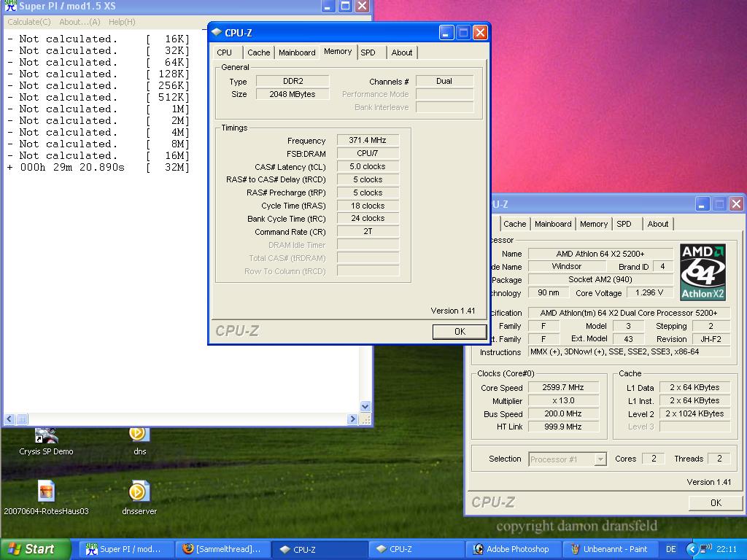Click the system tray network icon
Screen dimensions: 747x560
[x=705, y=548]
